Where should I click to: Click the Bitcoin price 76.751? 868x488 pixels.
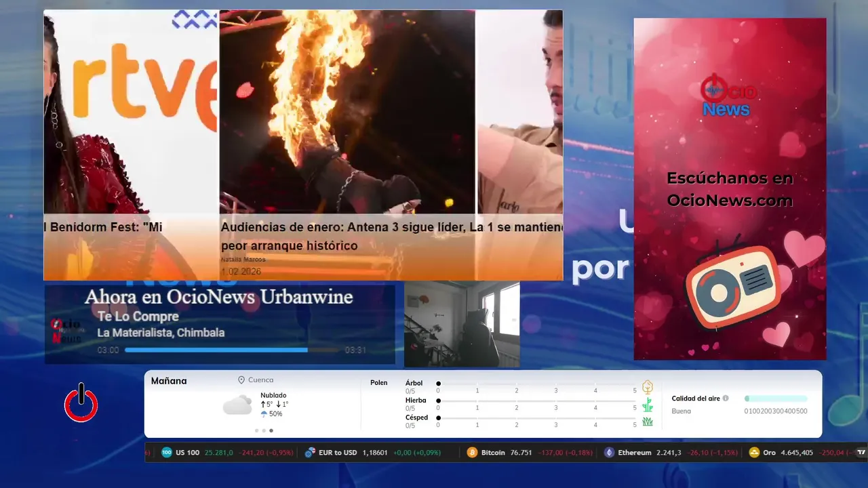click(x=521, y=453)
